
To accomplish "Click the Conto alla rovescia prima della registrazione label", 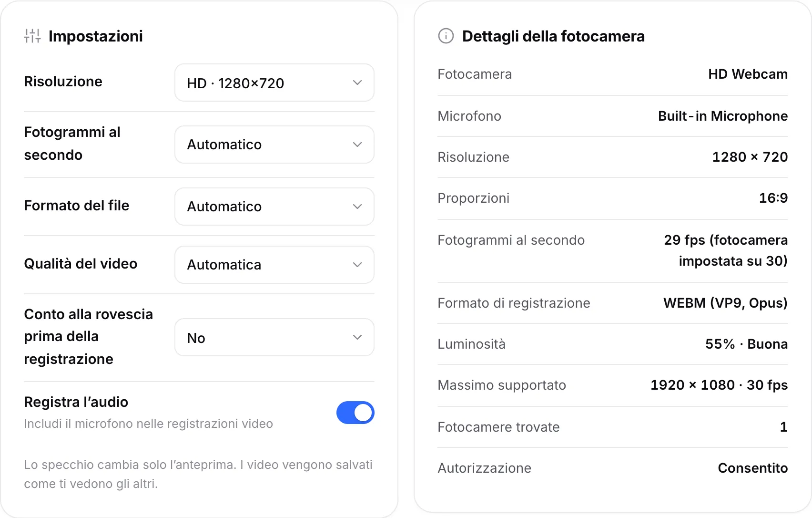I will 89,337.
